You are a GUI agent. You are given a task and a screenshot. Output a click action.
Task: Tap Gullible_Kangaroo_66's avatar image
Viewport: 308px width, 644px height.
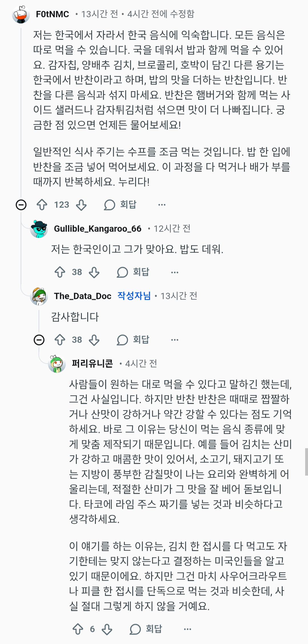(x=39, y=229)
